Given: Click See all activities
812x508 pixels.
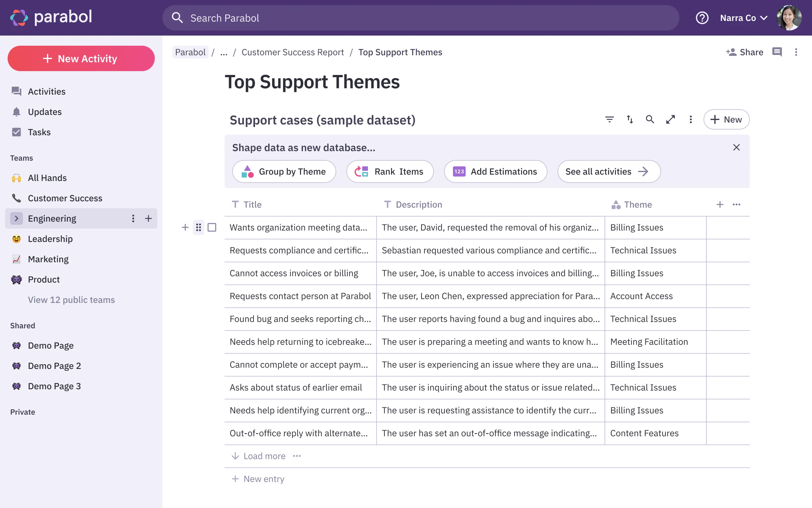Looking at the screenshot, I should (x=609, y=171).
